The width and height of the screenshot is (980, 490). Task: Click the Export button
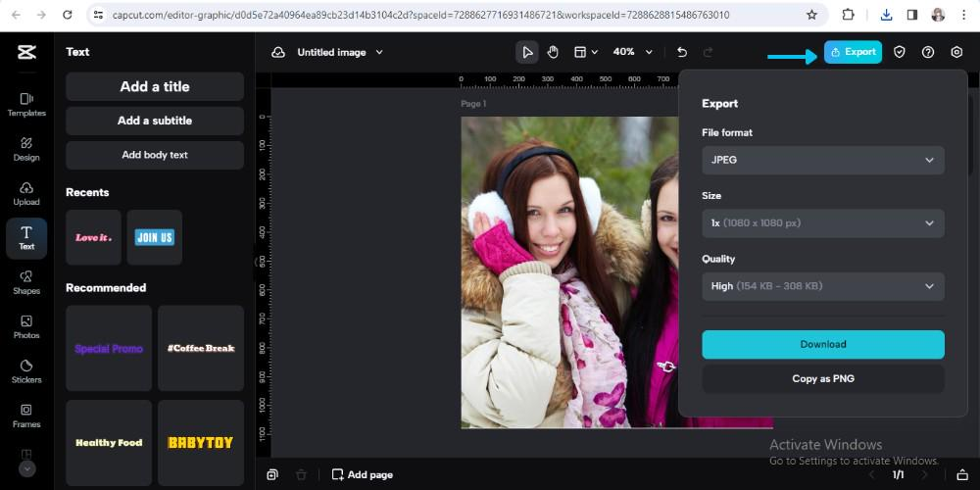click(853, 53)
